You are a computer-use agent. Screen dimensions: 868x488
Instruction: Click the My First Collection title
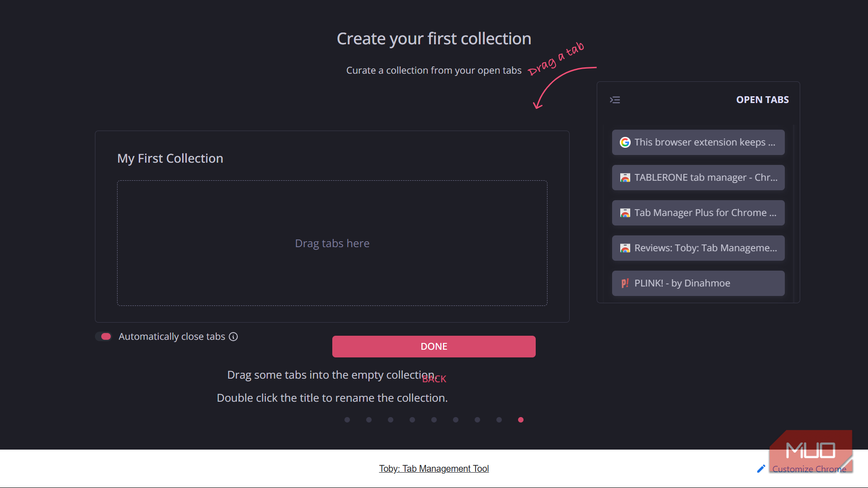click(170, 159)
